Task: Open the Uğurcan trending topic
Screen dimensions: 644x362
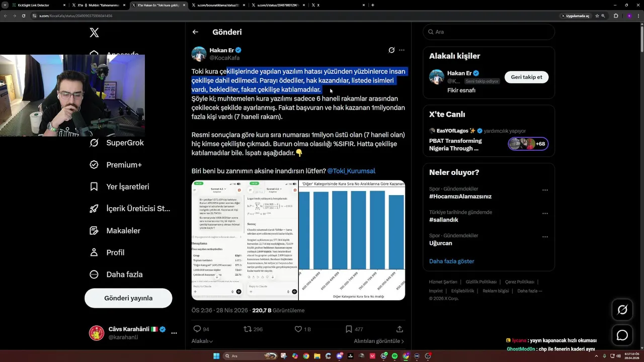Action: [x=441, y=243]
